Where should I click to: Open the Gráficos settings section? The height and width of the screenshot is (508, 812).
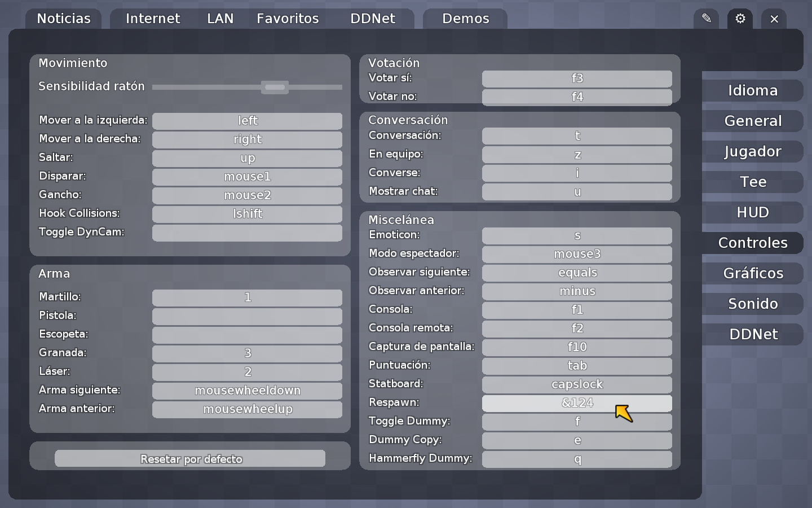(752, 273)
